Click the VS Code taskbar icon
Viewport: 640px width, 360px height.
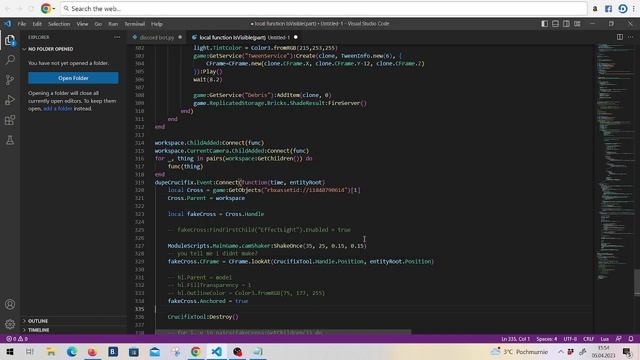point(217,351)
